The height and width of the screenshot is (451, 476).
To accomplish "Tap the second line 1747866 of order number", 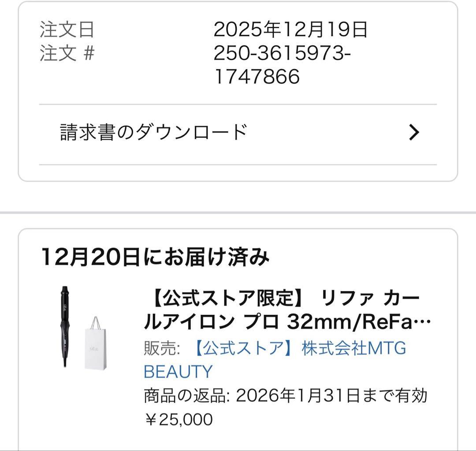I will tap(257, 77).
